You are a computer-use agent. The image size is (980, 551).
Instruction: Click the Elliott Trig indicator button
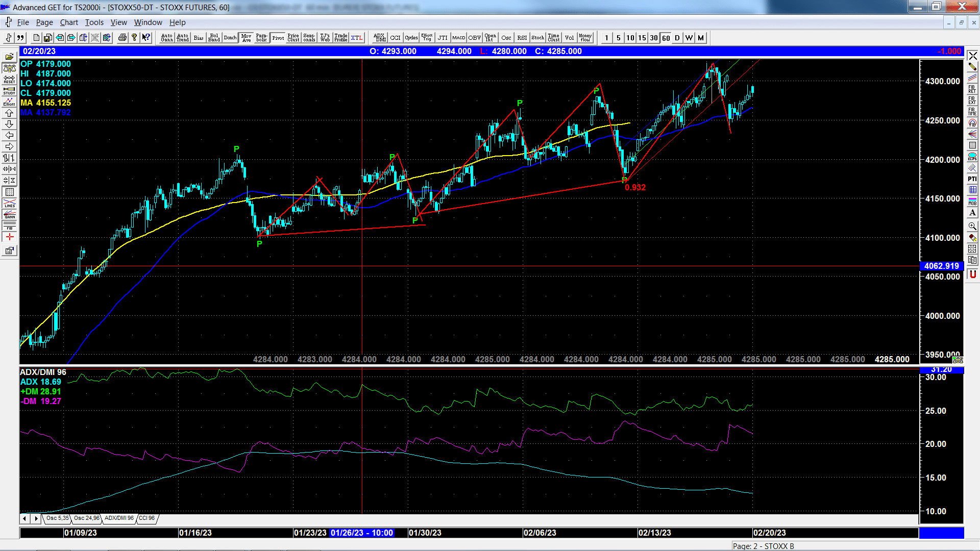click(x=427, y=38)
